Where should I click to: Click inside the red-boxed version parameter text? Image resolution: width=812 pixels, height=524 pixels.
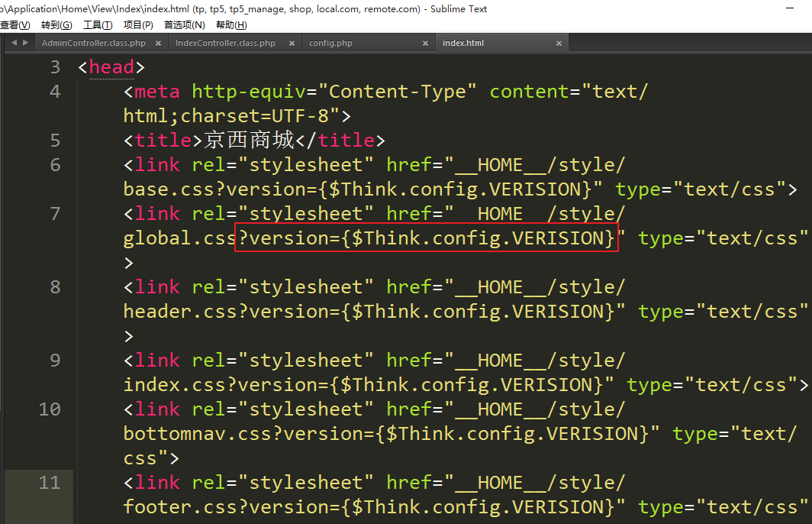coord(426,238)
